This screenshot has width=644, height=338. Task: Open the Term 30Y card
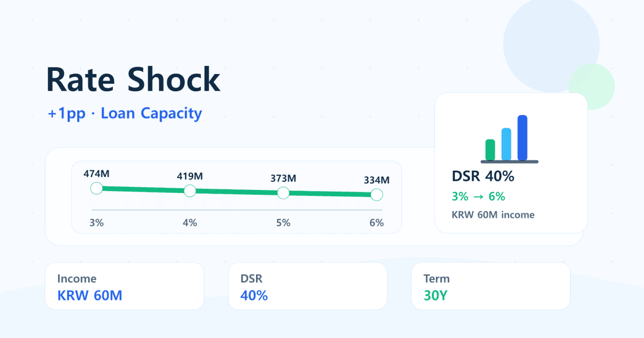(x=491, y=286)
